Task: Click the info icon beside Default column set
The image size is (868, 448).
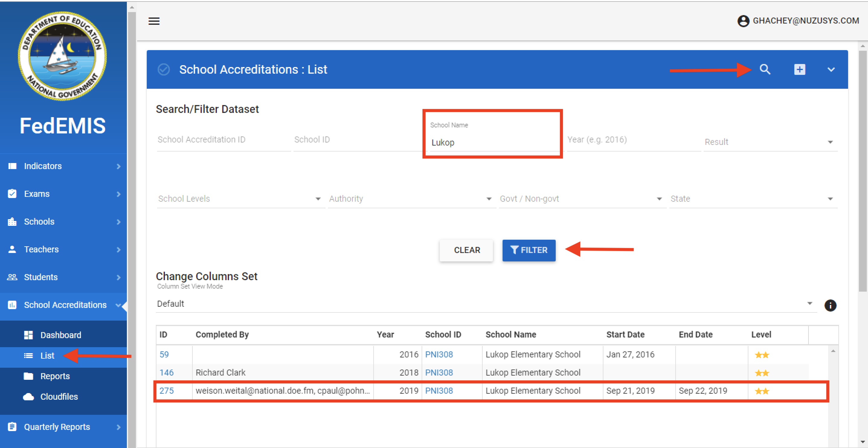Action: pyautogui.click(x=830, y=305)
